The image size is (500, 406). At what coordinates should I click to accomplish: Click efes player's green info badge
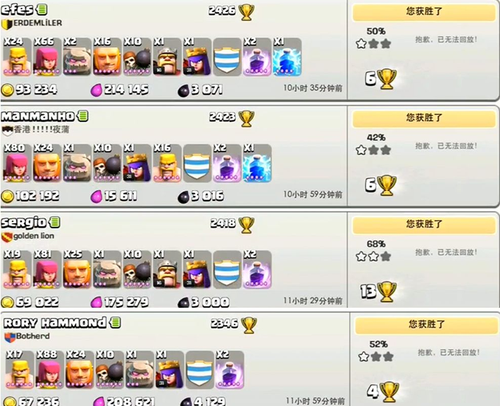point(42,9)
